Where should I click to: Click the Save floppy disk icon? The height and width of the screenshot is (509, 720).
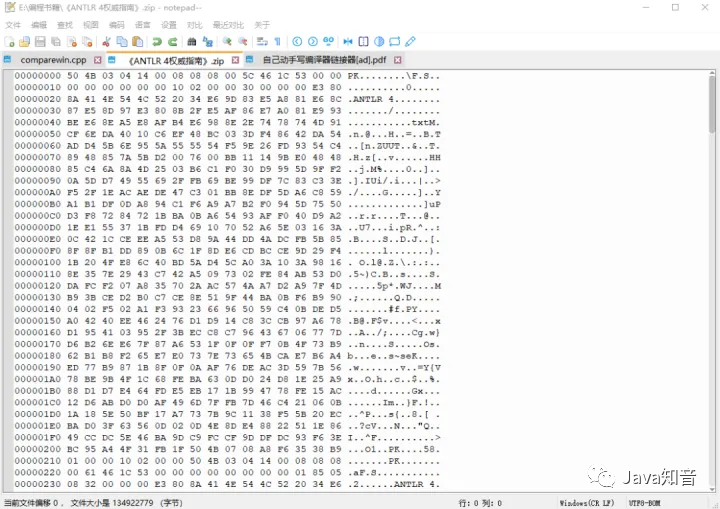click(x=40, y=42)
